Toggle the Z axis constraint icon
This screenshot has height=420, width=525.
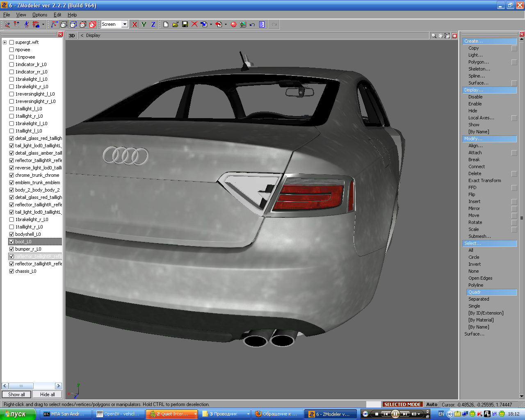pyautogui.click(x=153, y=25)
